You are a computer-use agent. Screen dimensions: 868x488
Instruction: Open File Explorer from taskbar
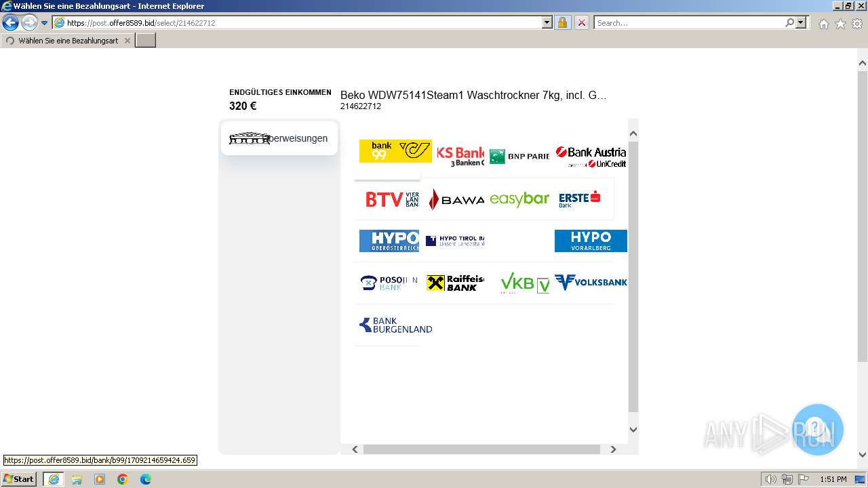(77, 479)
